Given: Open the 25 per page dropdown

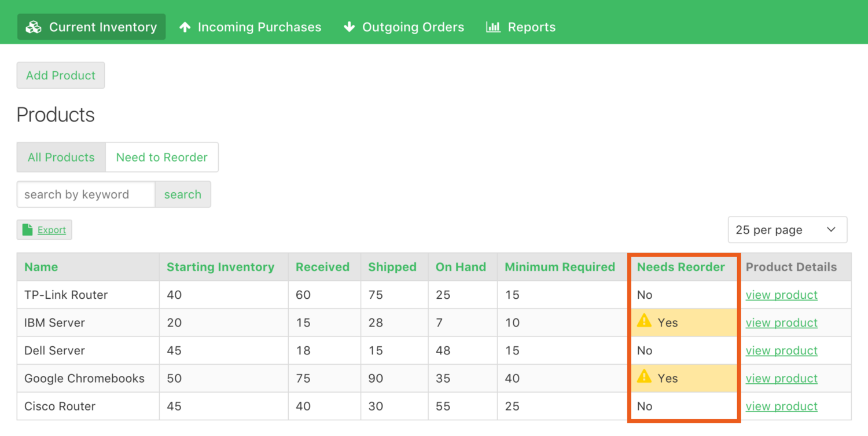Looking at the screenshot, I should coord(787,229).
